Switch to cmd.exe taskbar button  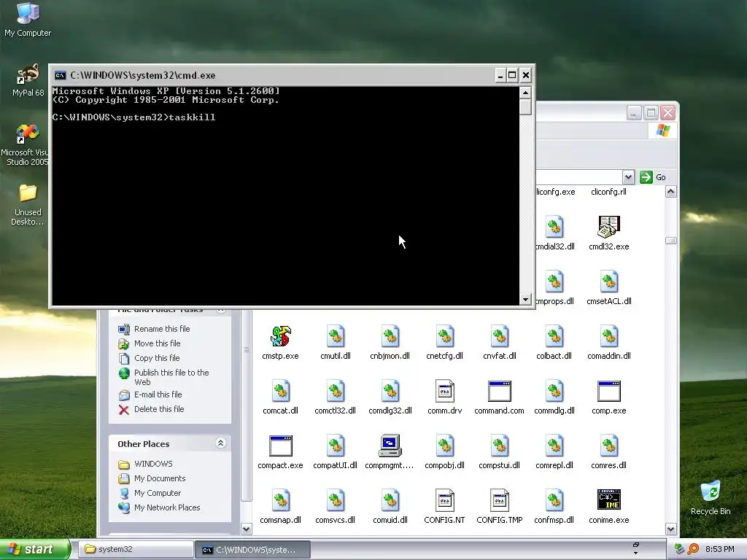(252, 550)
